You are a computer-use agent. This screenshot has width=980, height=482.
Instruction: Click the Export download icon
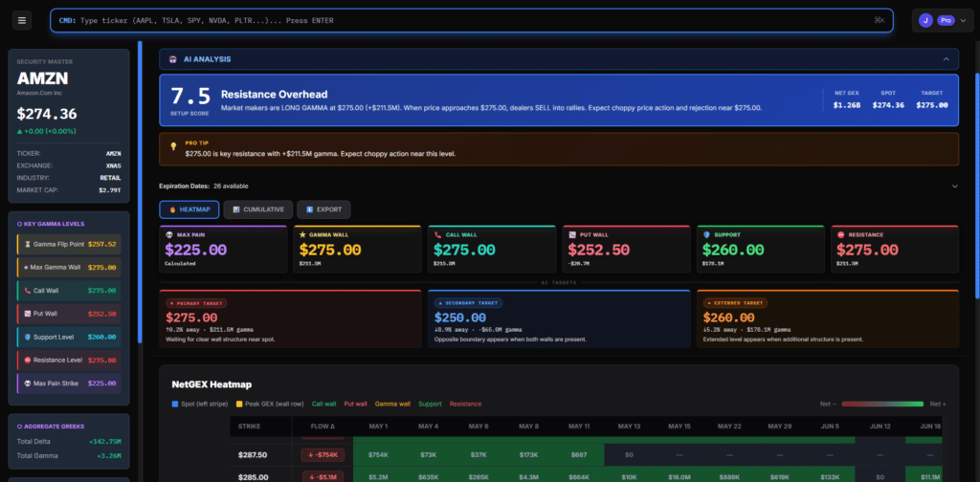(309, 209)
